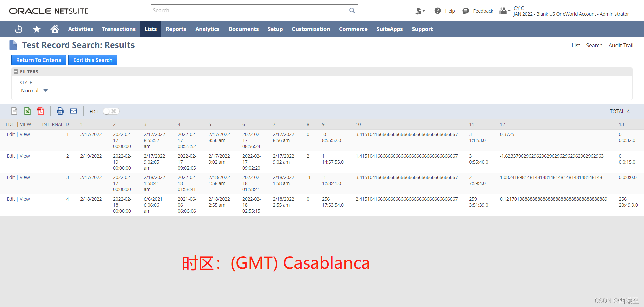Click column header 13

621,124
